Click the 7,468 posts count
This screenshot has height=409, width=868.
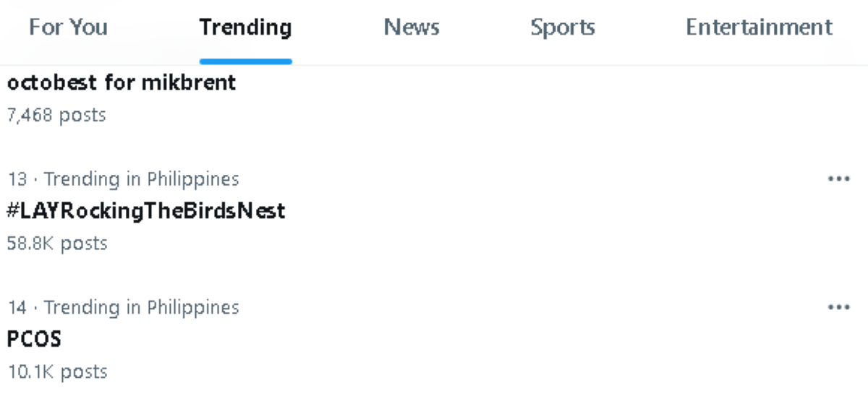(56, 115)
